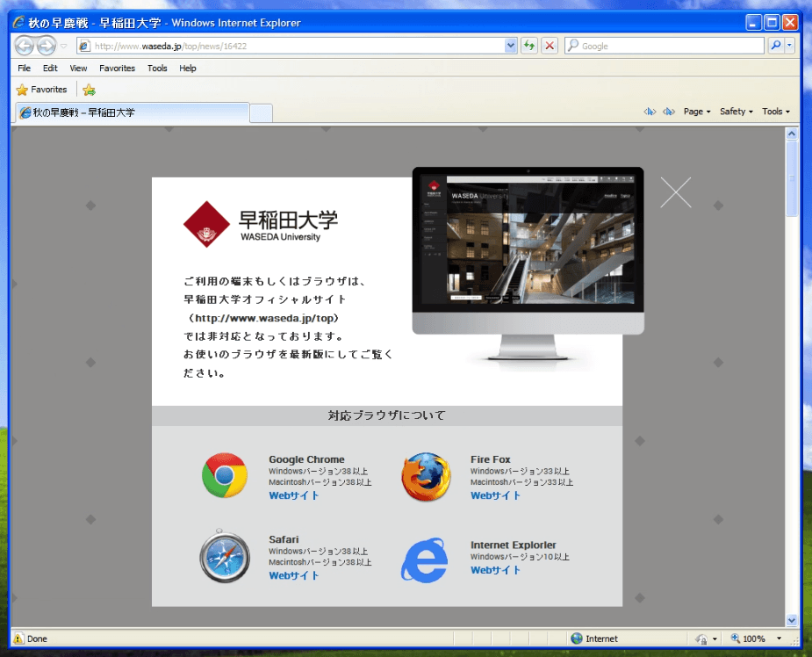Click the Internet zone globe in status bar
The width and height of the screenshot is (812, 657).
click(577, 639)
